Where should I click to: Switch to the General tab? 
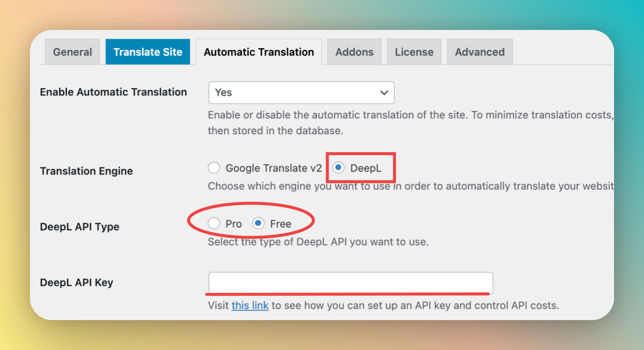(x=72, y=52)
